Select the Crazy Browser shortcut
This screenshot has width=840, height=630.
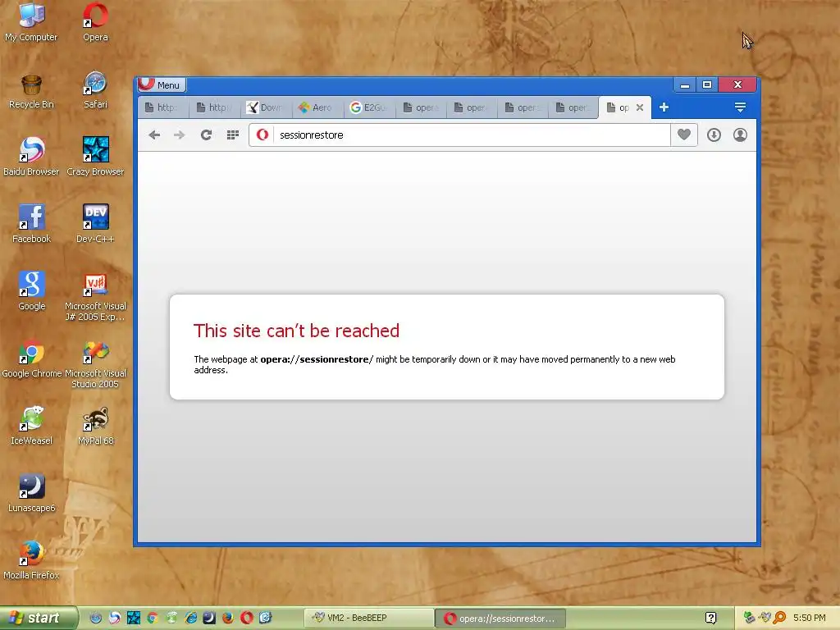[95, 157]
